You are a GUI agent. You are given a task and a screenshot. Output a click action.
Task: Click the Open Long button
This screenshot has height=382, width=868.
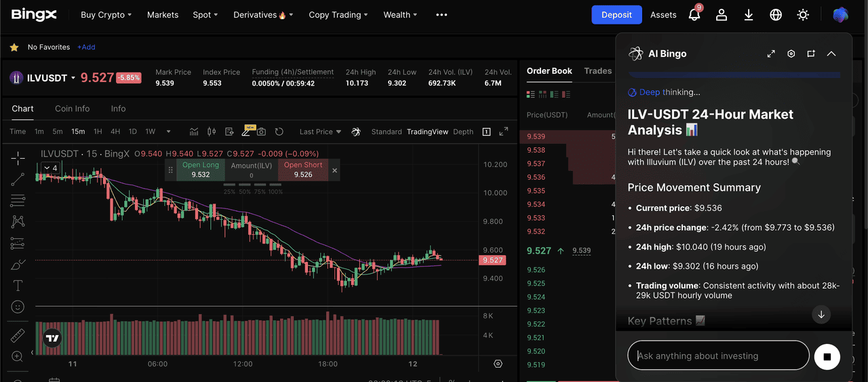pyautogui.click(x=201, y=170)
